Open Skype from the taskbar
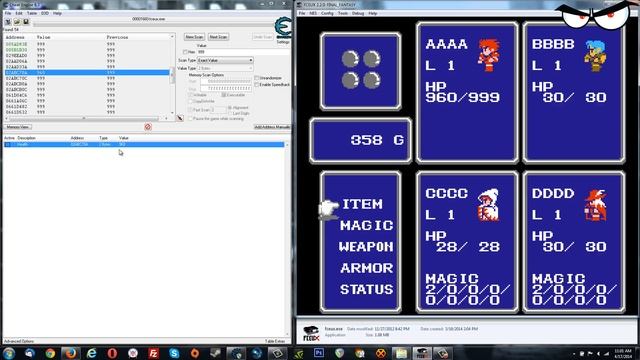The height and width of the screenshot is (360, 640). 174,353
